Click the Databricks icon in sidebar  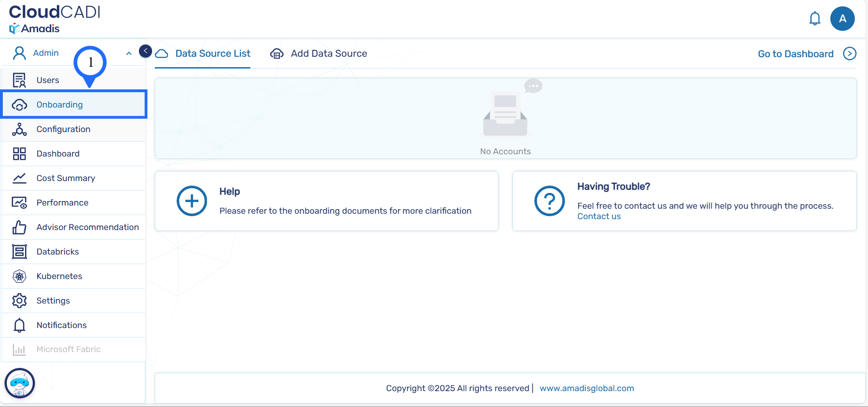pos(20,252)
